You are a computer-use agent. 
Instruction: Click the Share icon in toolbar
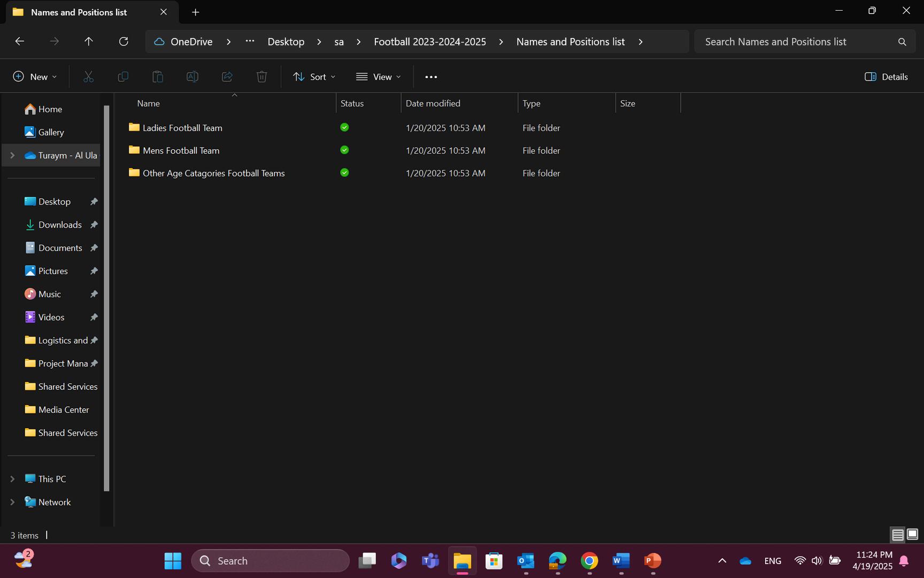click(227, 77)
